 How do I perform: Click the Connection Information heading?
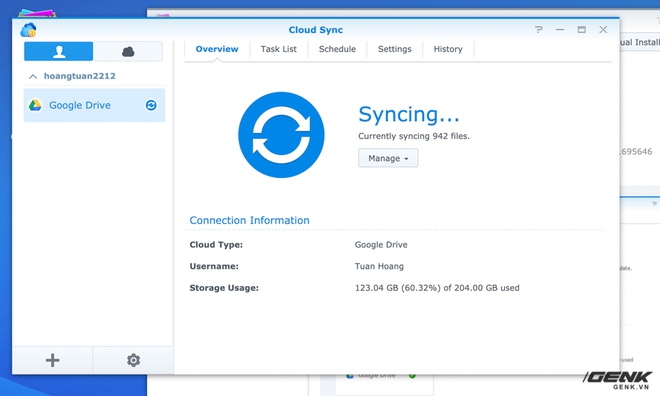coord(249,220)
